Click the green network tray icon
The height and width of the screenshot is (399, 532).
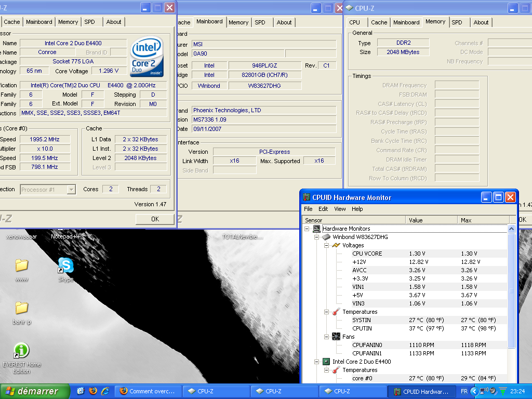pyautogui.click(x=503, y=391)
